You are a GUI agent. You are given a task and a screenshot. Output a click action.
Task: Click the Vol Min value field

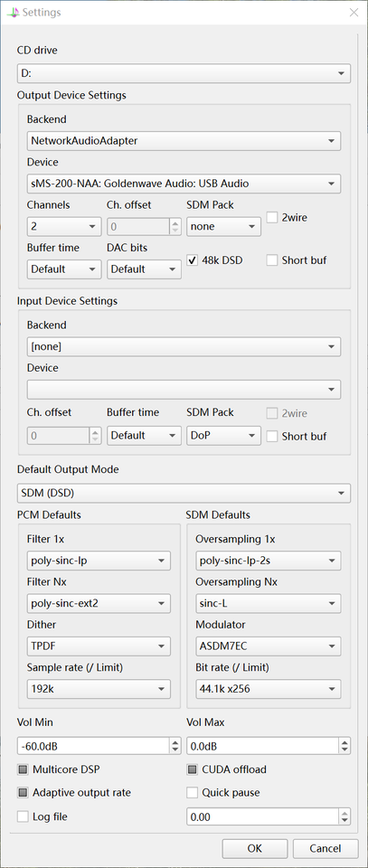point(92,746)
